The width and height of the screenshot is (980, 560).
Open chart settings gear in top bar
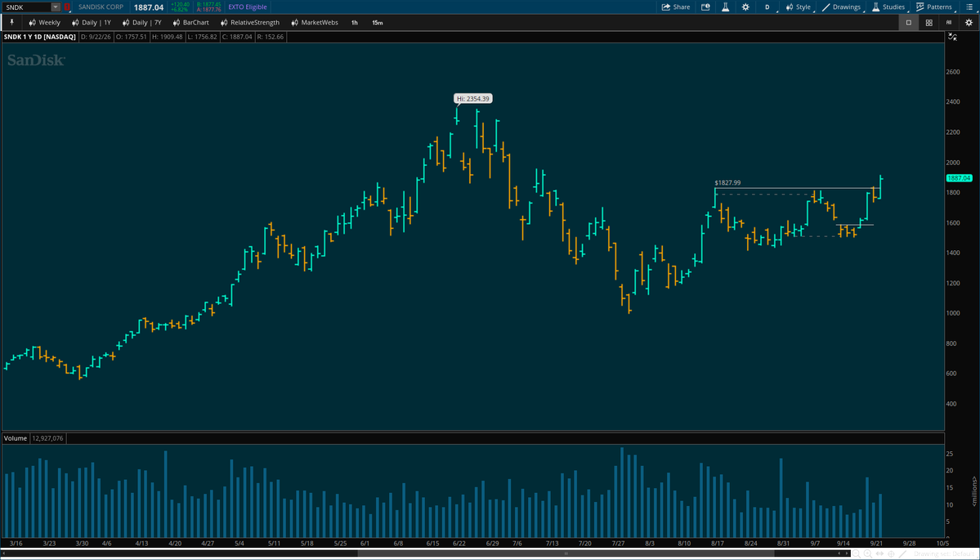(x=745, y=7)
